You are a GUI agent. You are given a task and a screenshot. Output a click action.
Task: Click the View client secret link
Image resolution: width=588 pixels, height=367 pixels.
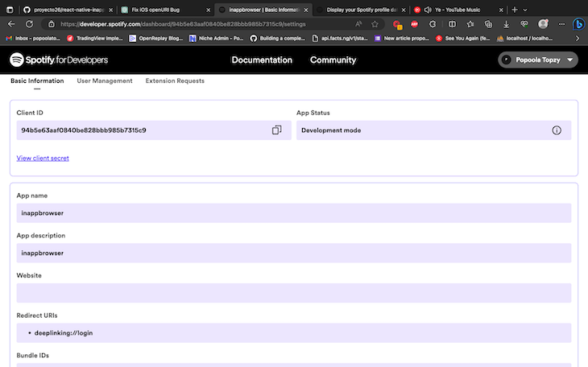[x=43, y=159]
